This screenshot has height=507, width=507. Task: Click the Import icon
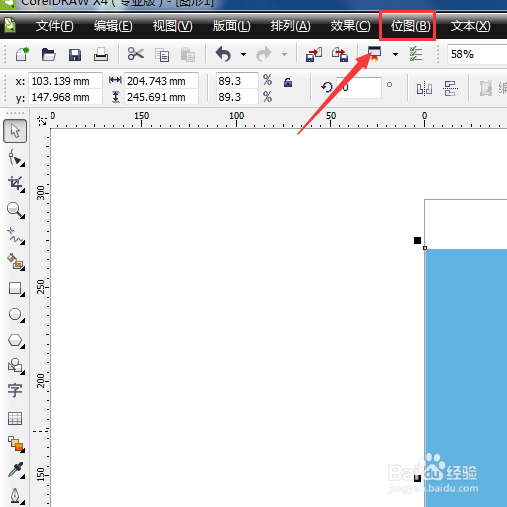tap(314, 54)
